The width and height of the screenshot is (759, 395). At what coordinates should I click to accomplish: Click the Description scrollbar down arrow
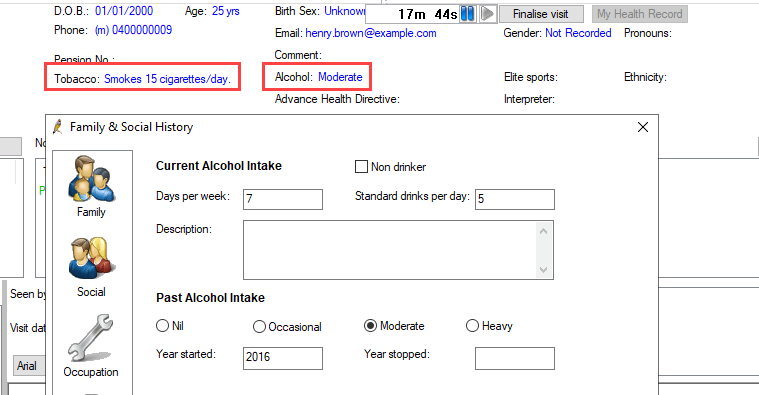coord(544,270)
